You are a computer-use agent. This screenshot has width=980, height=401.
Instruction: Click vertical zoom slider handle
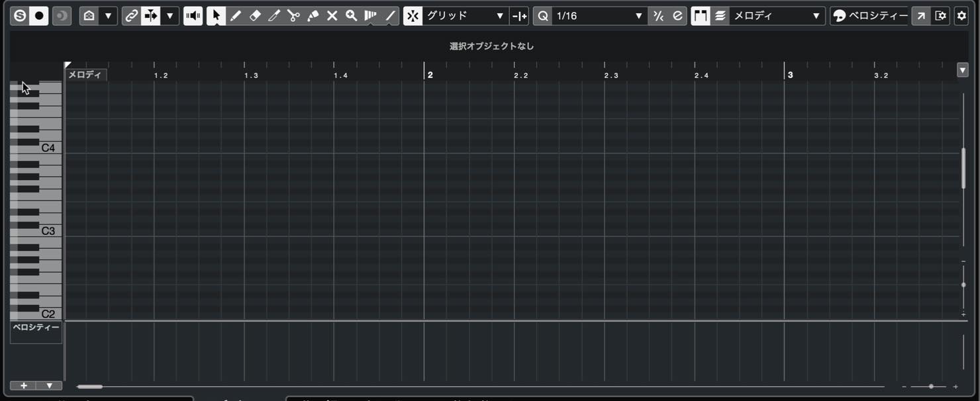point(963,285)
